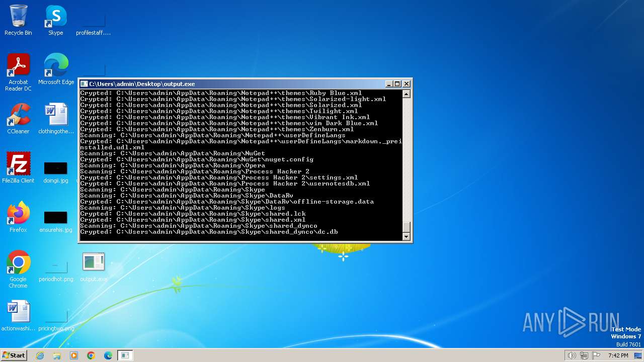The height and width of the screenshot is (362, 644).
Task: Close the output.exe console window
Action: pyautogui.click(x=407, y=84)
